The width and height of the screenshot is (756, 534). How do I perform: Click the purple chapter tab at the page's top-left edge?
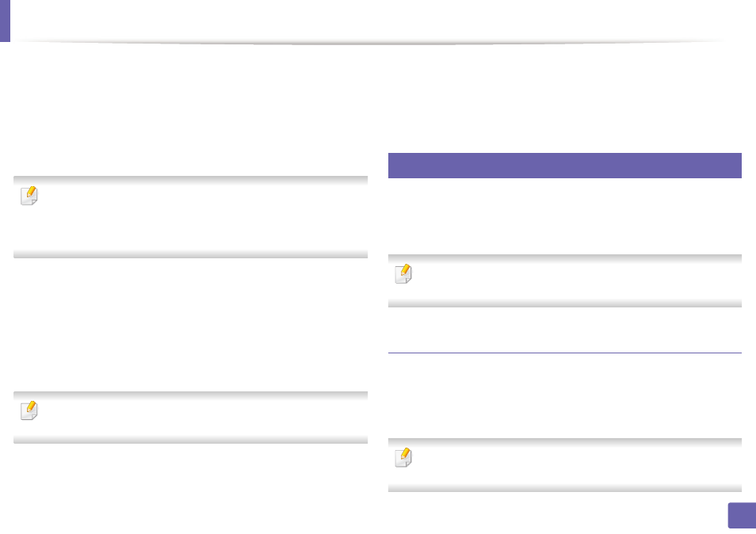tap(5, 21)
